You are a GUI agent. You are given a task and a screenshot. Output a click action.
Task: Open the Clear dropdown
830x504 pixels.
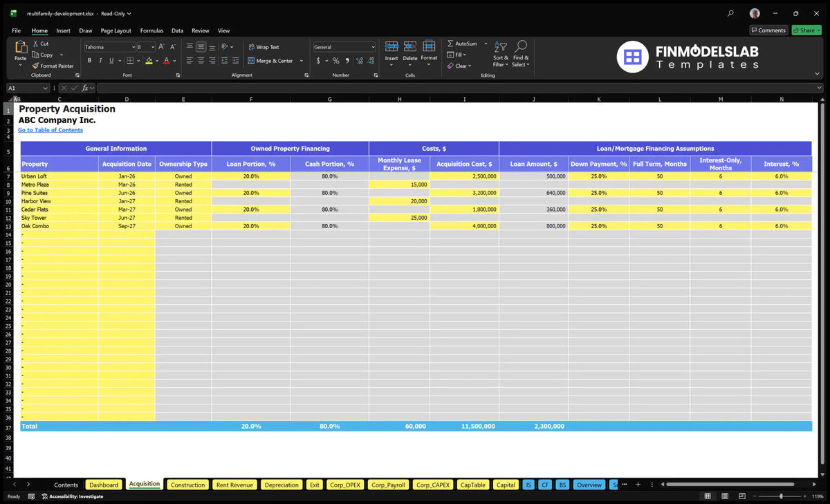pyautogui.click(x=459, y=66)
